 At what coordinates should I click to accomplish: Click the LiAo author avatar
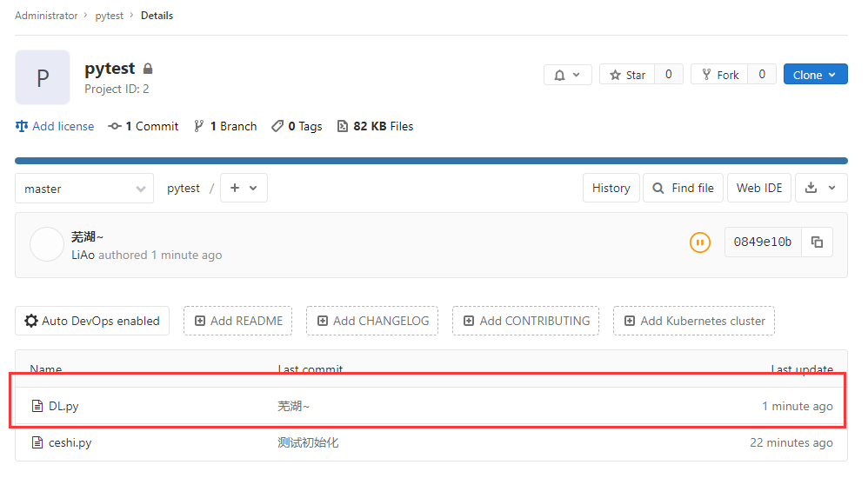[47, 244]
